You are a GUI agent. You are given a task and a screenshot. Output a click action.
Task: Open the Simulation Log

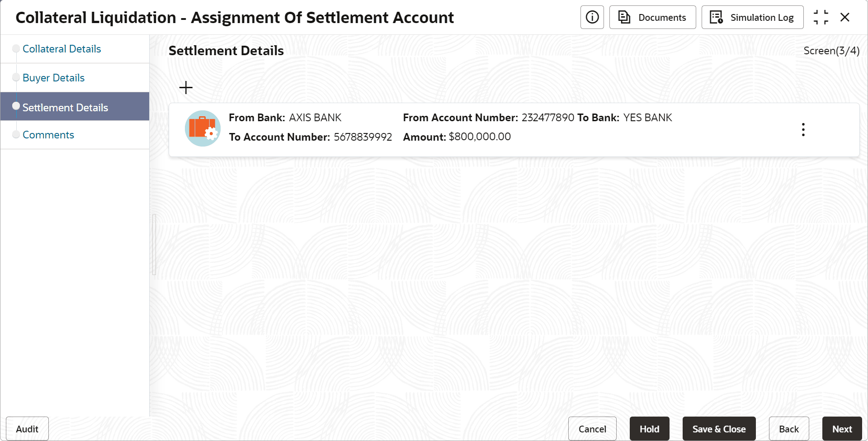752,17
